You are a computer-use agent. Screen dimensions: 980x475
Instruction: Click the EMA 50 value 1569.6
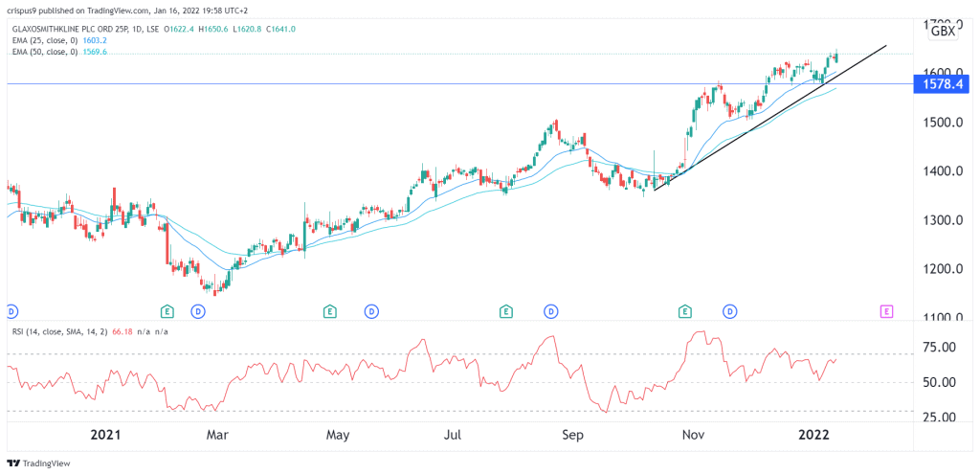(x=94, y=52)
